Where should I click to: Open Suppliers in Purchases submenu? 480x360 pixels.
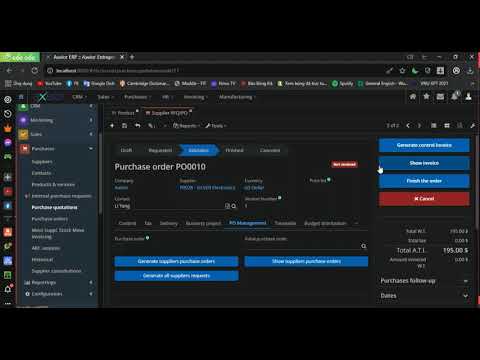tap(42, 162)
